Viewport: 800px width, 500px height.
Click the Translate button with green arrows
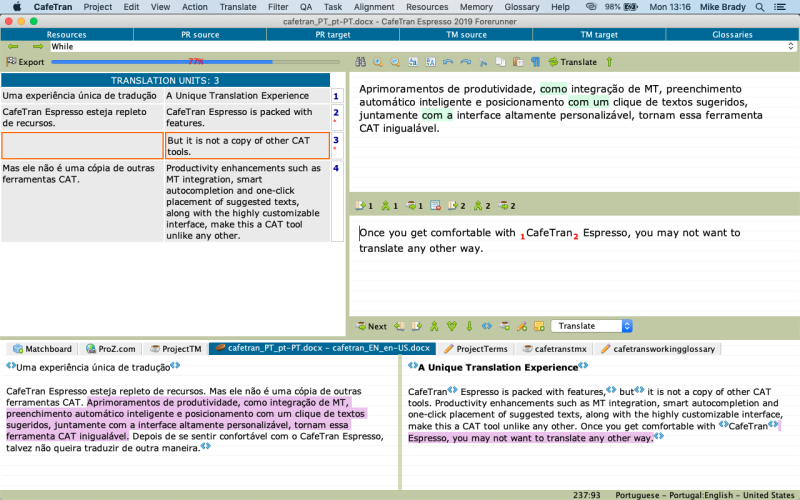click(572, 62)
